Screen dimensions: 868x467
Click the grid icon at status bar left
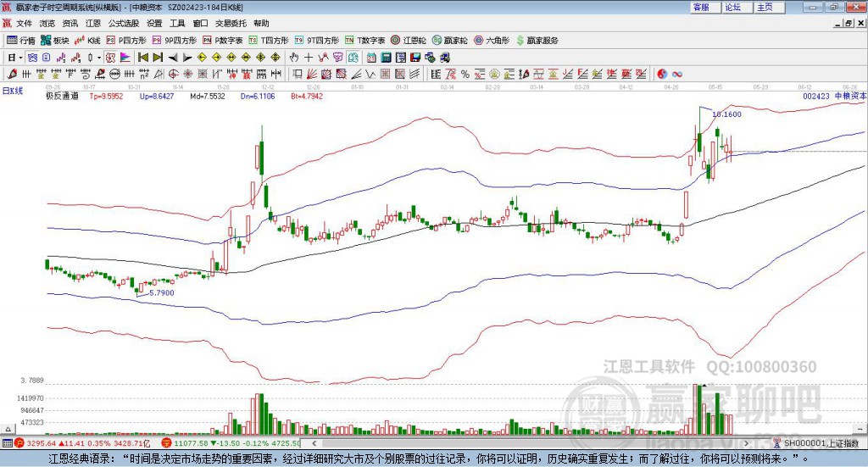click(7, 443)
